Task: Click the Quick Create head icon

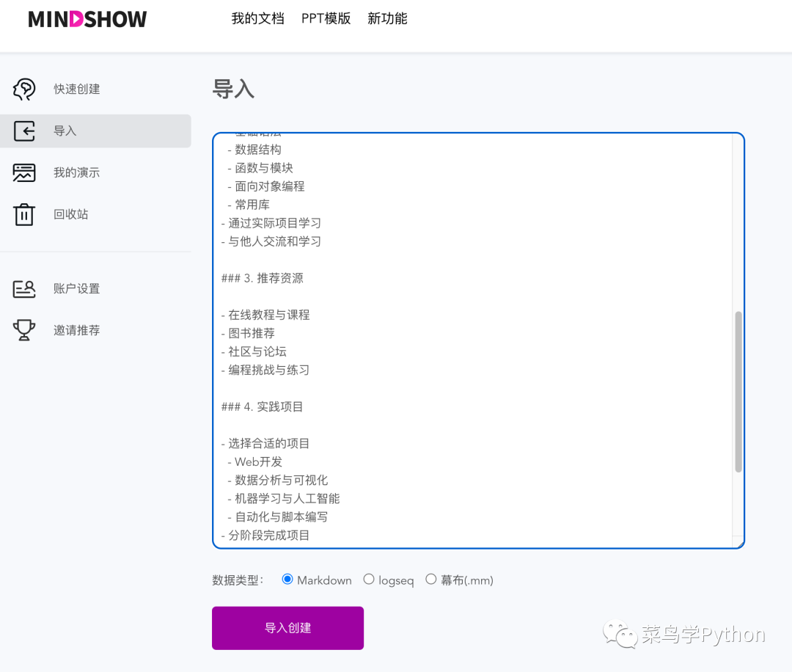Action: pos(23,90)
